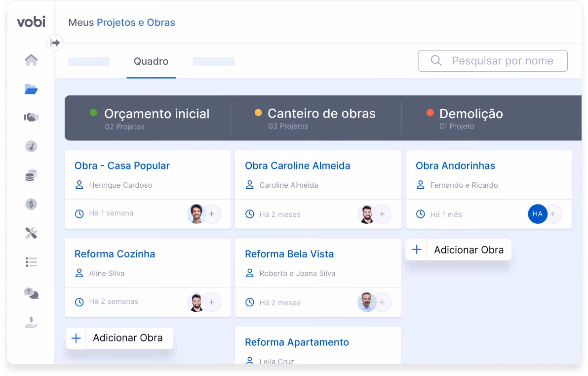Image resolution: width=588 pixels, height=376 pixels.
Task: Click the Projetos e Obras title link
Action: tap(136, 23)
